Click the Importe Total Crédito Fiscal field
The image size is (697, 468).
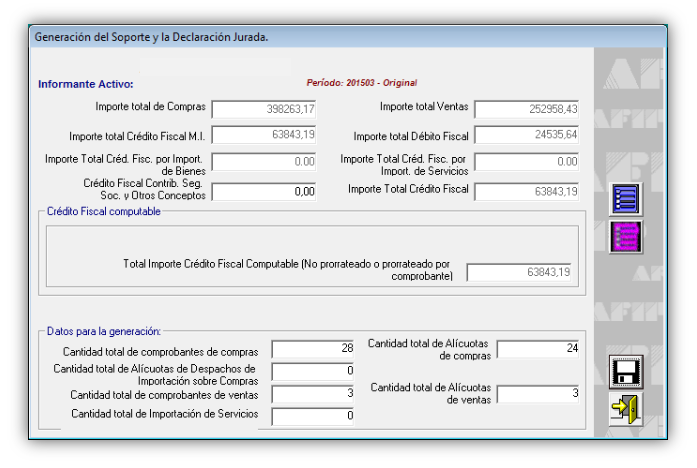[527, 191]
